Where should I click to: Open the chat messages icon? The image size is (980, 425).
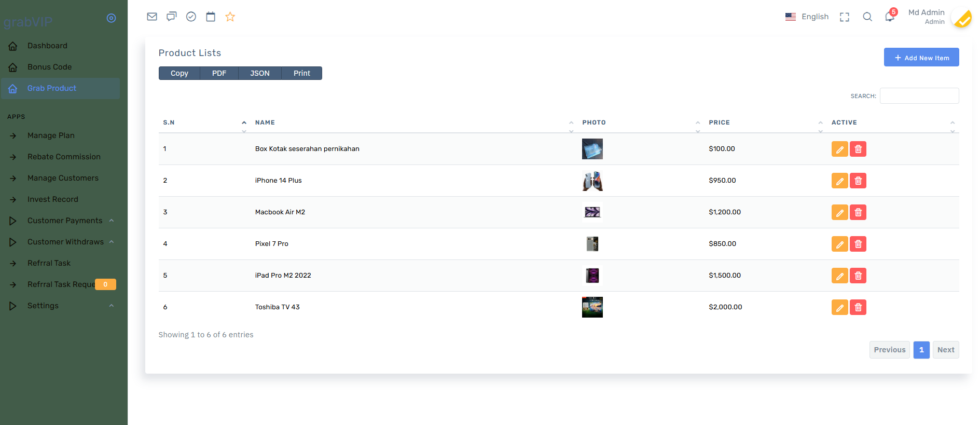171,17
